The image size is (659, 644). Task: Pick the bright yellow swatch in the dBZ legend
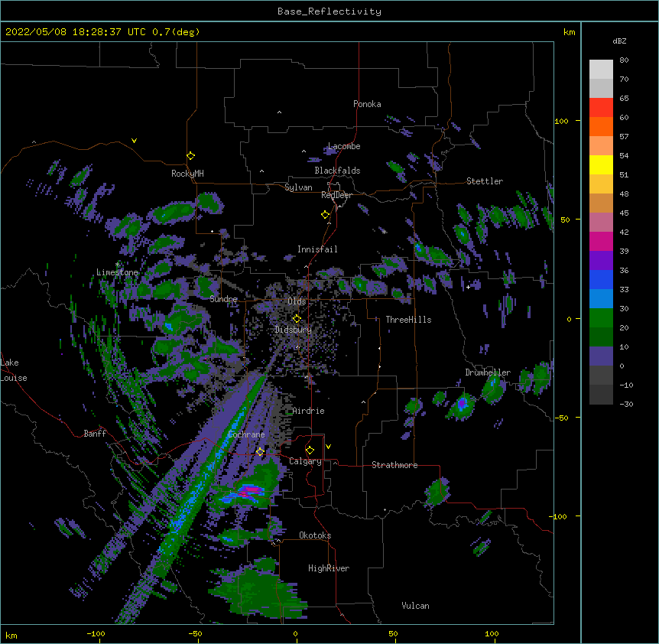coord(601,164)
